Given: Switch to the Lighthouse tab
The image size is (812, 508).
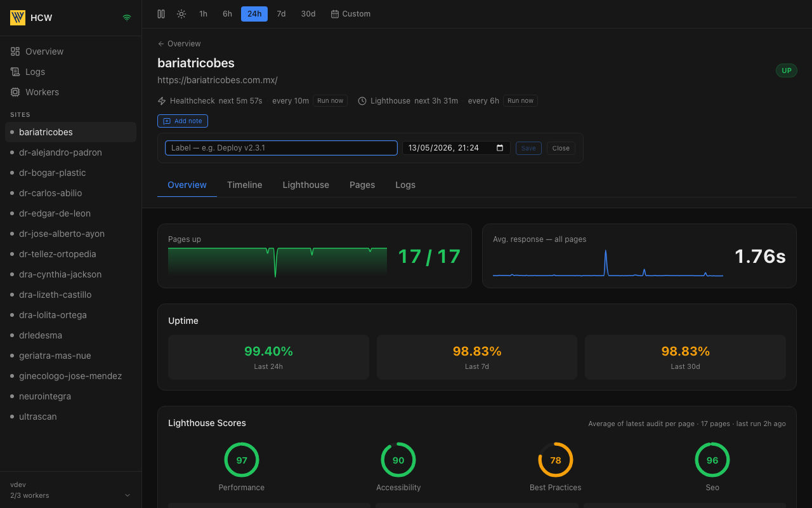Looking at the screenshot, I should click(x=306, y=185).
